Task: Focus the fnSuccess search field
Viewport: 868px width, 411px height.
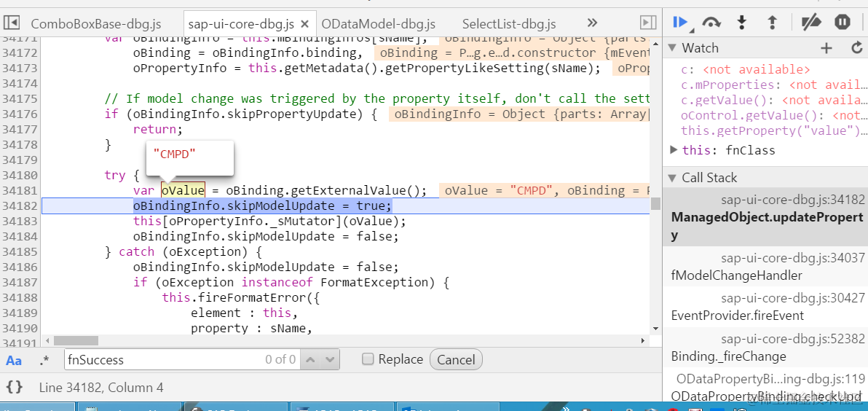Action: (183, 359)
